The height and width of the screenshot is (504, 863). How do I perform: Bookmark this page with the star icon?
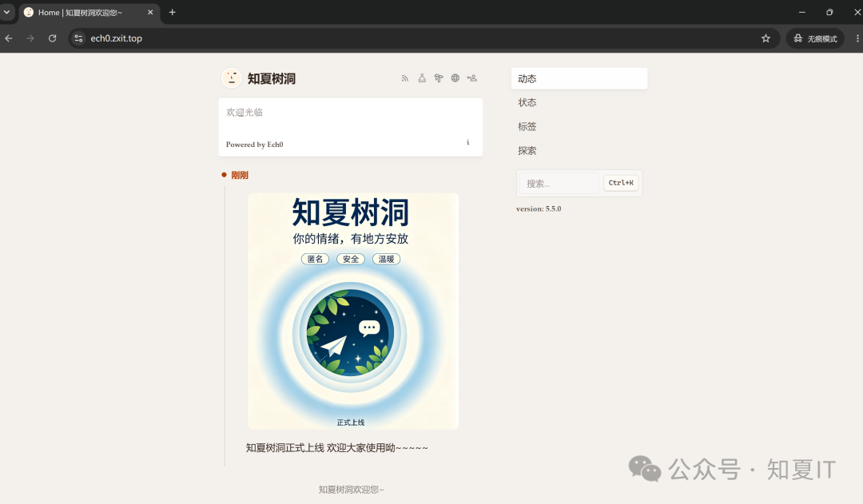(x=766, y=38)
